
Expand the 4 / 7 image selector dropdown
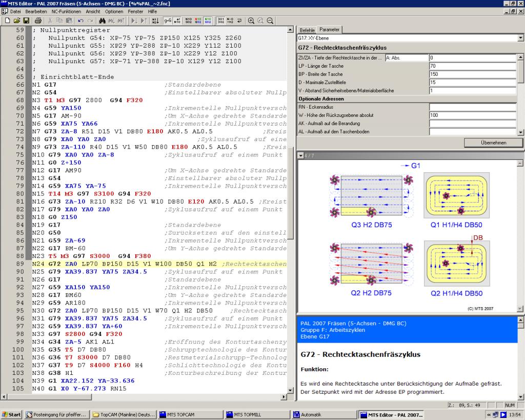point(300,156)
